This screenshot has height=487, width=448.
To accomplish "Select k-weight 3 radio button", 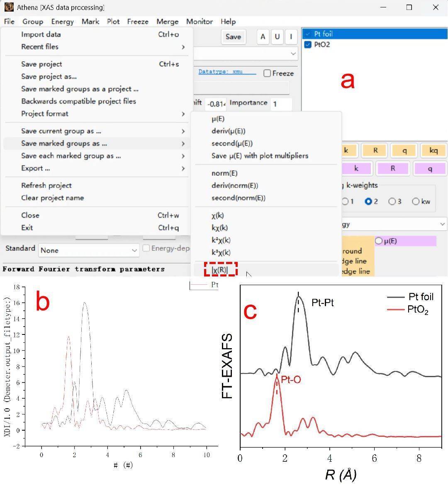I will (392, 201).
